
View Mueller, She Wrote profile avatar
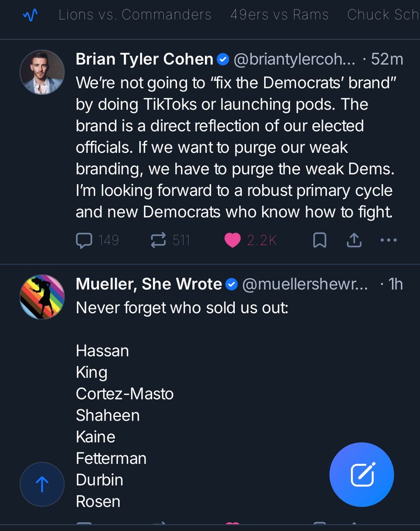click(x=42, y=297)
